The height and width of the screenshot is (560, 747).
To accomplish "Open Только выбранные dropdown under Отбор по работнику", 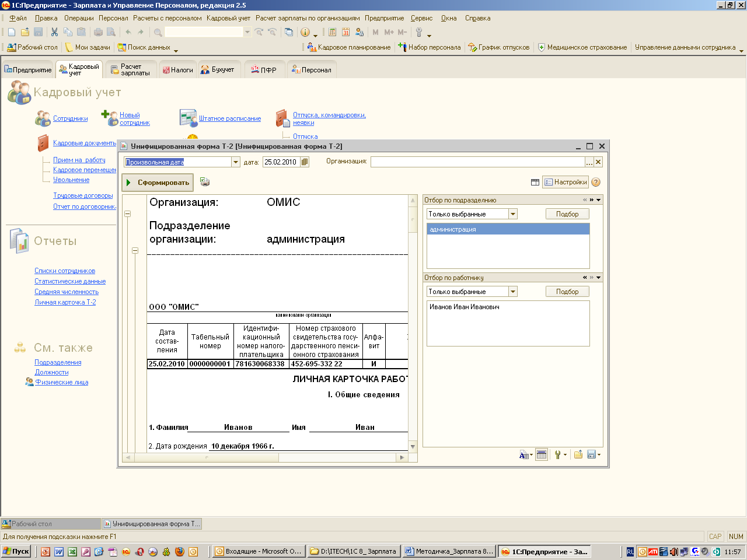I will 513,292.
